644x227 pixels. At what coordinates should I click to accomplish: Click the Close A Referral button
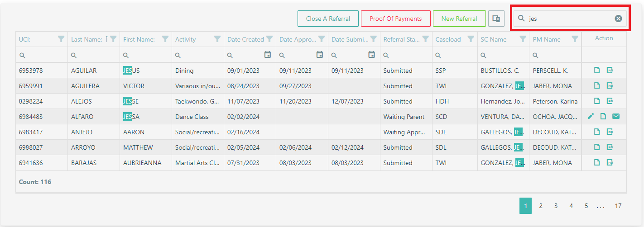pyautogui.click(x=328, y=19)
